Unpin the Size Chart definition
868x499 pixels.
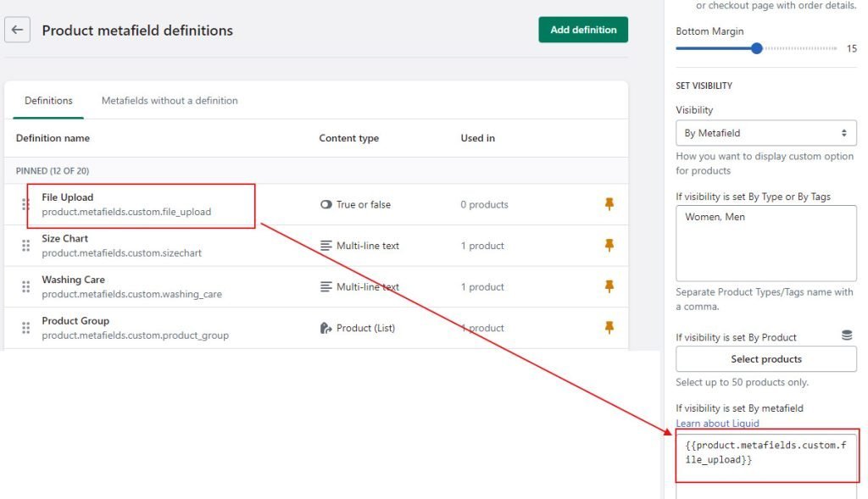tap(609, 245)
